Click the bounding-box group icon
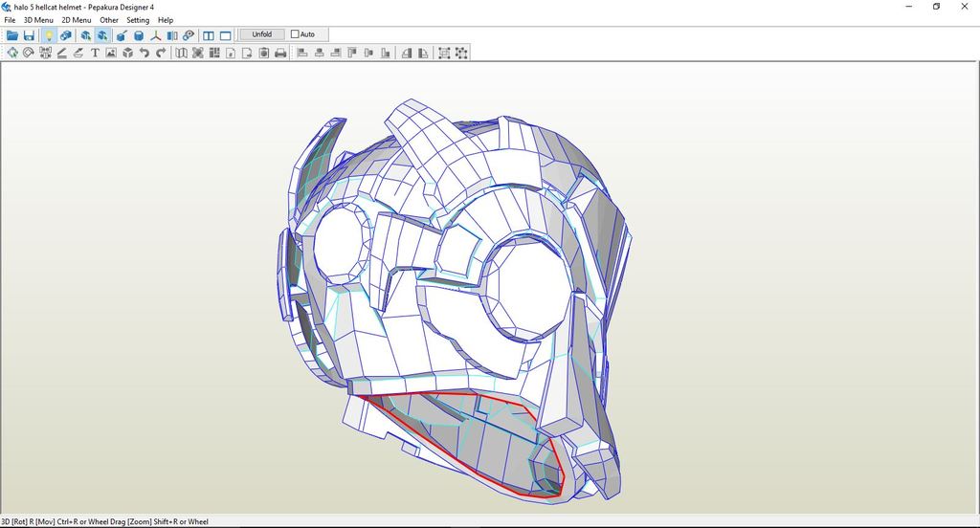Screen dimensions: 980x528 click(444, 54)
